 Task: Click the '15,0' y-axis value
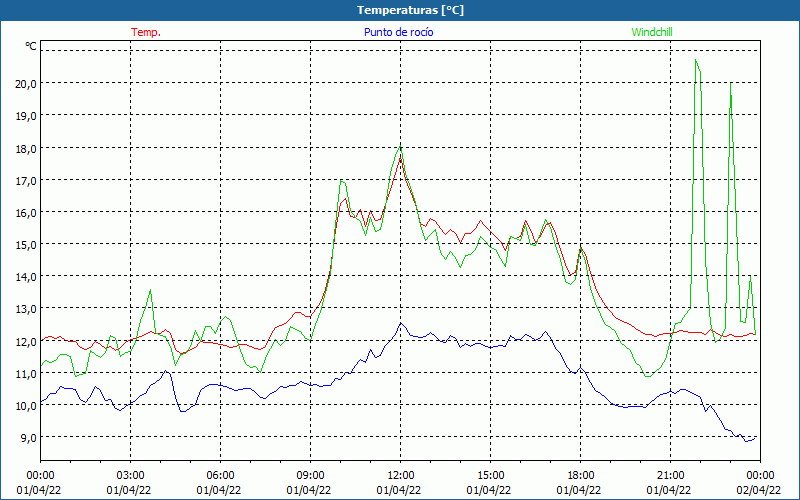point(26,245)
